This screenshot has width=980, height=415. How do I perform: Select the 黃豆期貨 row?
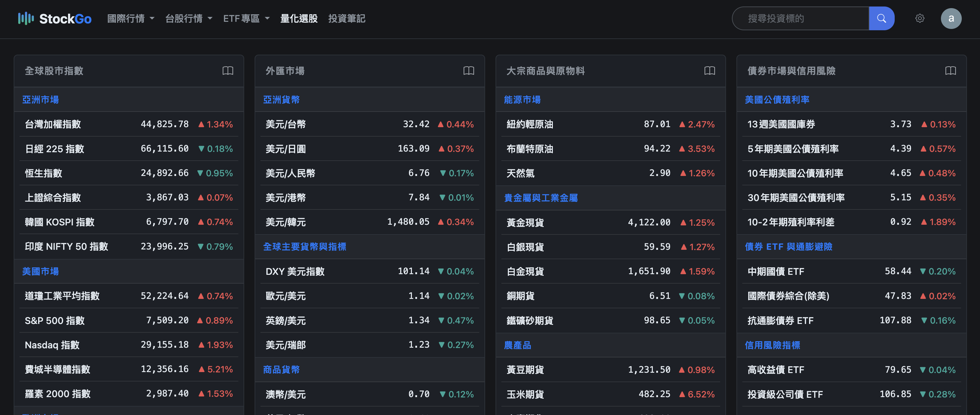click(x=610, y=369)
